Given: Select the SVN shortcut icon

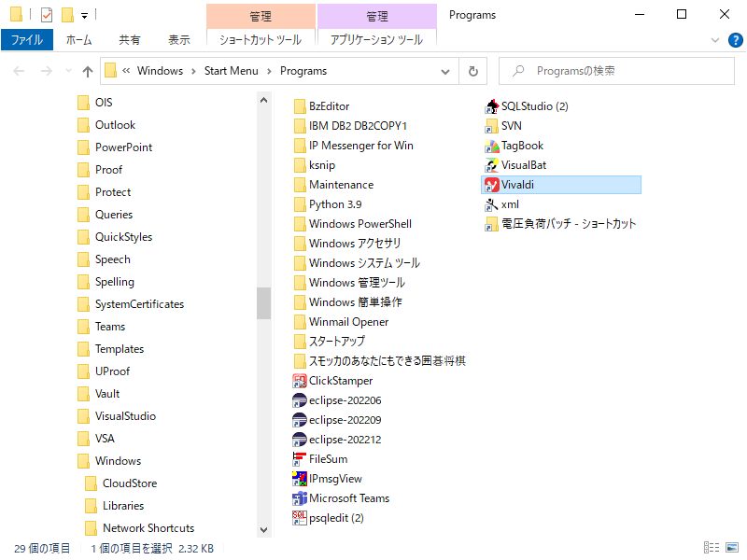Looking at the screenshot, I should tap(491, 126).
